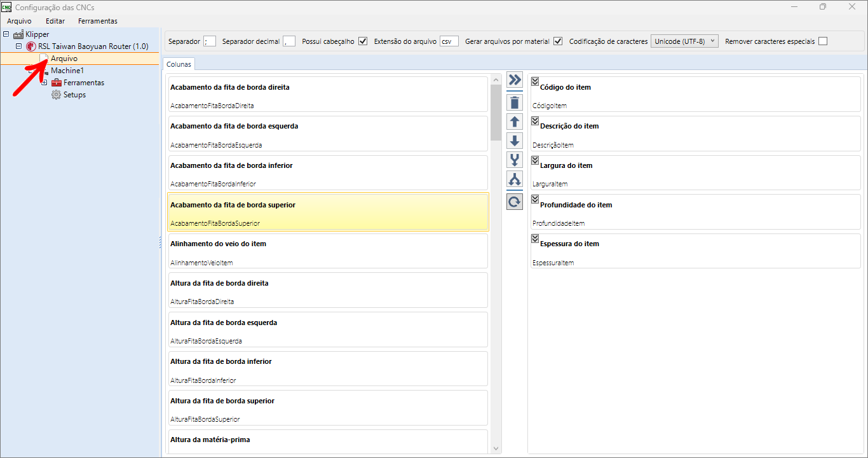Image resolution: width=868 pixels, height=458 pixels.
Task: Move selected column up with arrow icon
Action: 515,121
